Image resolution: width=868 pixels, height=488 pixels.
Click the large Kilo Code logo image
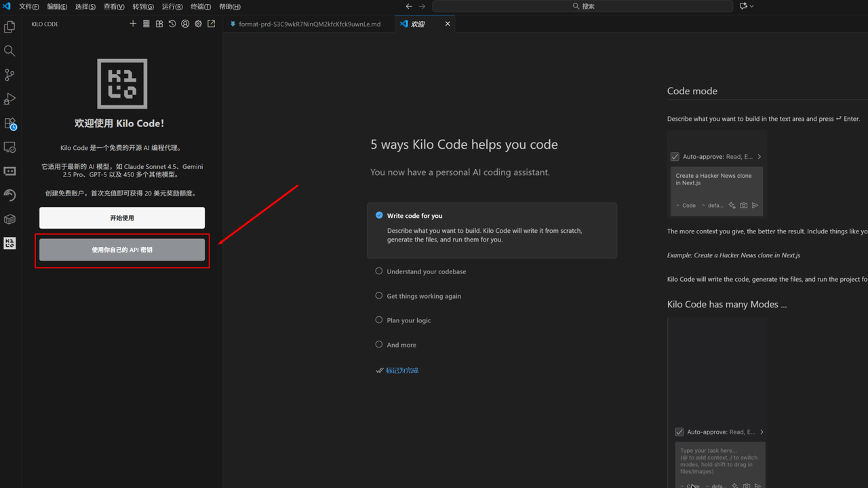(x=122, y=83)
